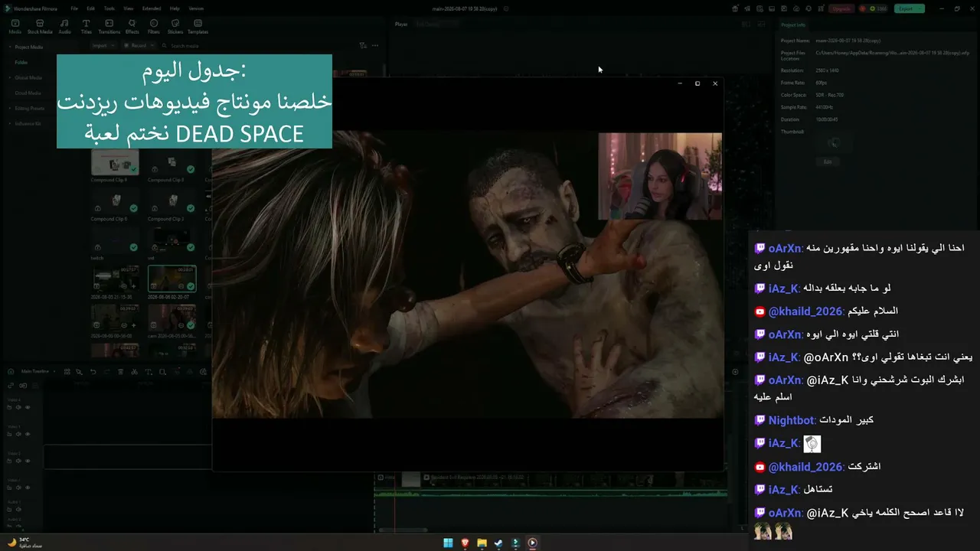980x551 pixels.
Task: Toggle visibility of Video 4 track
Action: pyautogui.click(x=28, y=407)
